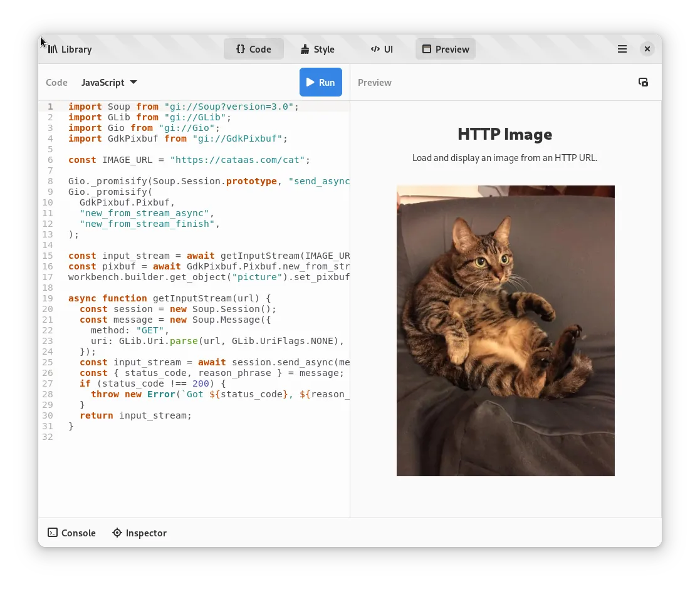Screen dimensions: 700x589
Task: Click the Preview label in the preview header
Action: [x=374, y=83]
